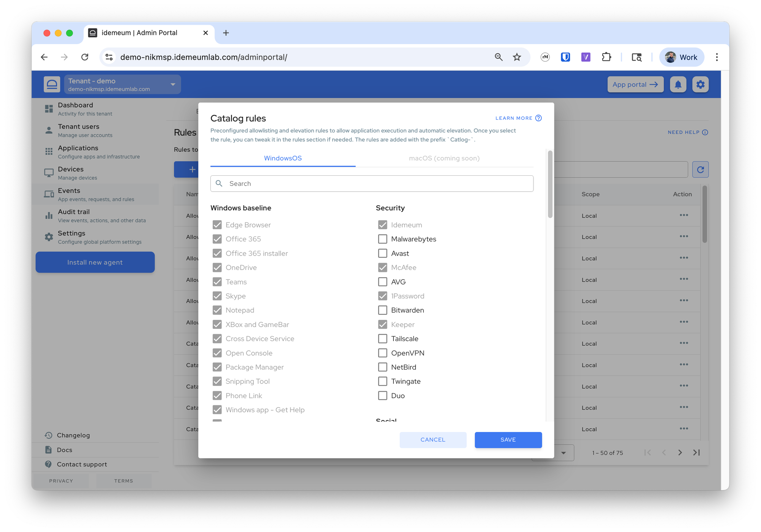Enable the Twingate checkbox
Screen dimensions: 761x532
[382, 381]
